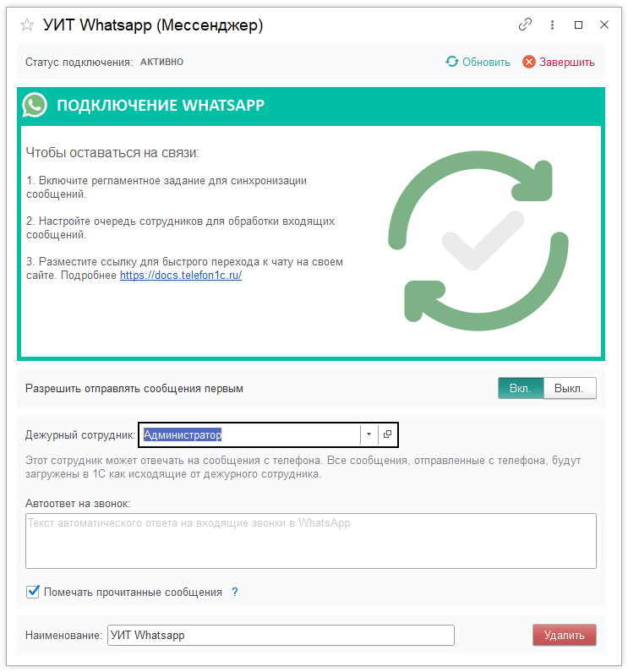This screenshot has height=672, width=628.
Task: Click the green refresh arrows icon
Action: click(x=452, y=62)
